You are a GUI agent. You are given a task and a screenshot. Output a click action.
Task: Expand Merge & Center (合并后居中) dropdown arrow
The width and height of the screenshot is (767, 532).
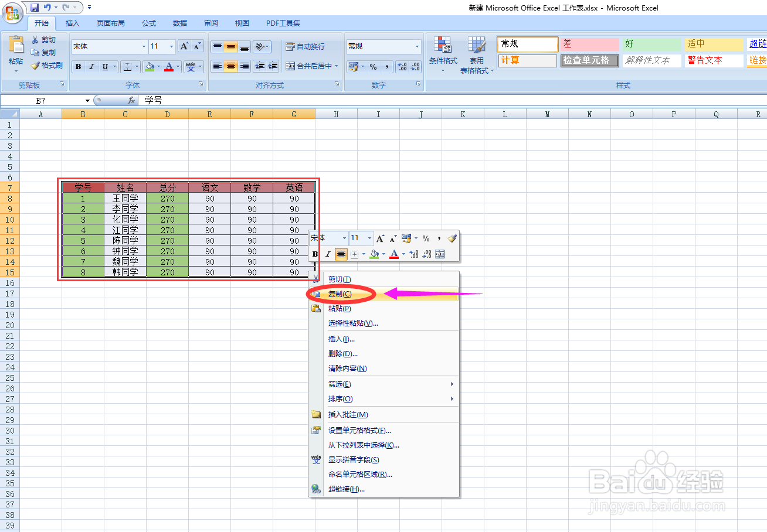[337, 66]
